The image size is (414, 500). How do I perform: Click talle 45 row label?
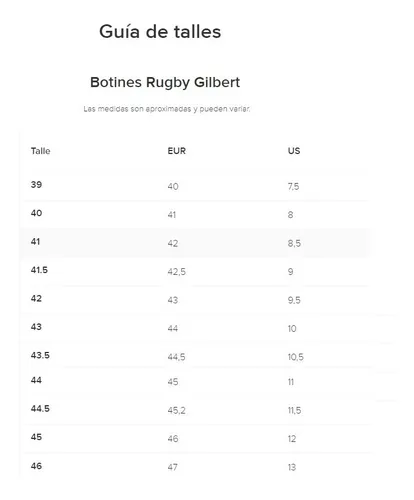tap(36, 437)
